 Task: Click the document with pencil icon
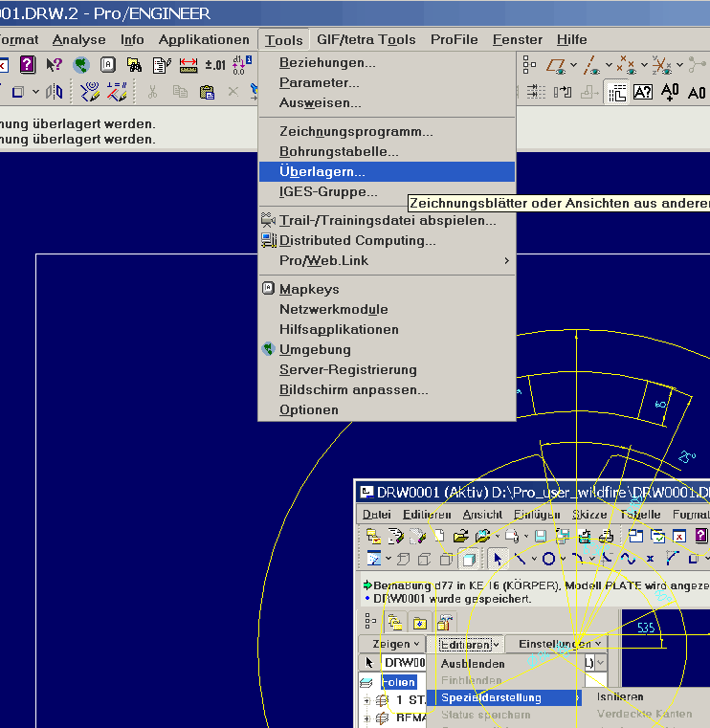click(x=162, y=65)
